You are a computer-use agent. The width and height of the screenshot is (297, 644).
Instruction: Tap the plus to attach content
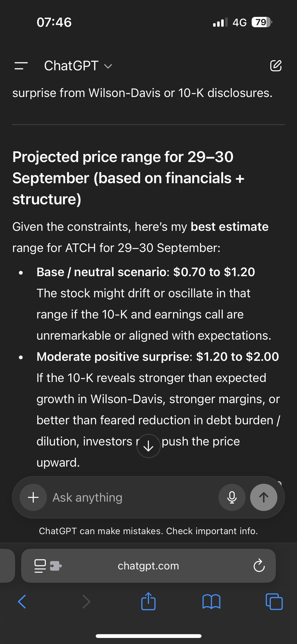[x=33, y=497]
